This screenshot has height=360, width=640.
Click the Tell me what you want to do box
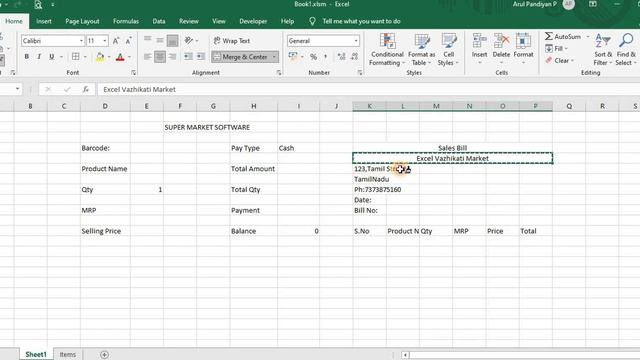361,21
